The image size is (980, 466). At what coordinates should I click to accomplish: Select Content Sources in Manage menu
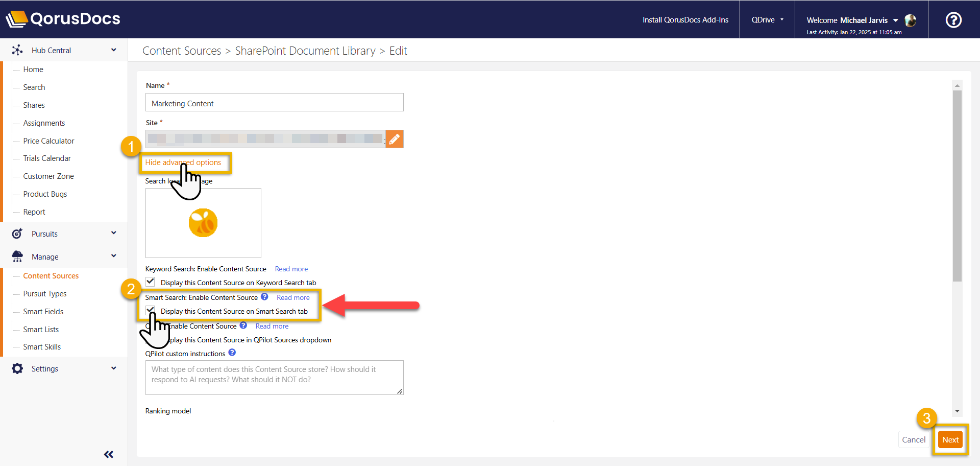pyautogui.click(x=51, y=276)
